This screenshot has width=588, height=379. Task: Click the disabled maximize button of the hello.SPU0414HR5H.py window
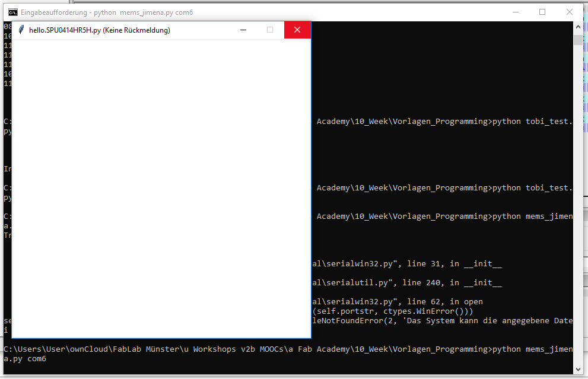pos(270,30)
